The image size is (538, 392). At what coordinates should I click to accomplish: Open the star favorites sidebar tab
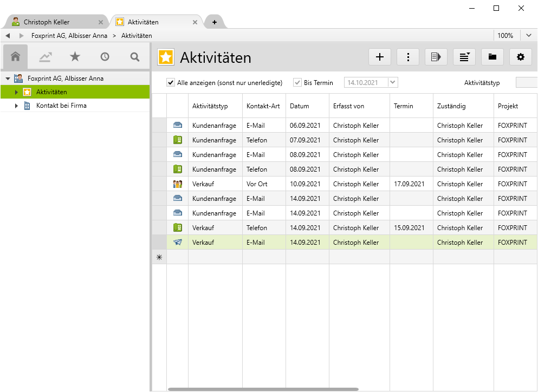(x=75, y=57)
